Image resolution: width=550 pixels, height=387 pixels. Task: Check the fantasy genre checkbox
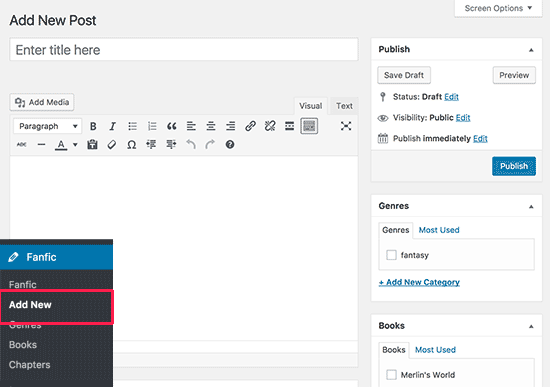(391, 255)
